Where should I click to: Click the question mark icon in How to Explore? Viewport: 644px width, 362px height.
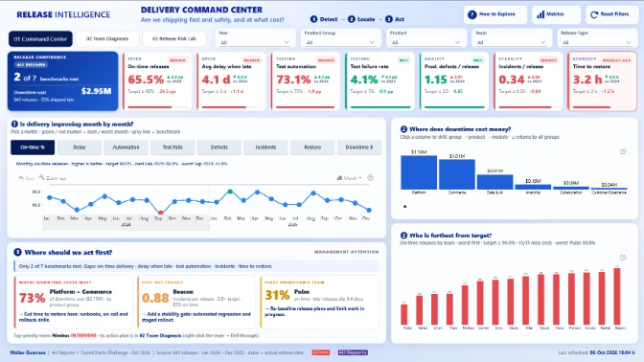(x=471, y=14)
